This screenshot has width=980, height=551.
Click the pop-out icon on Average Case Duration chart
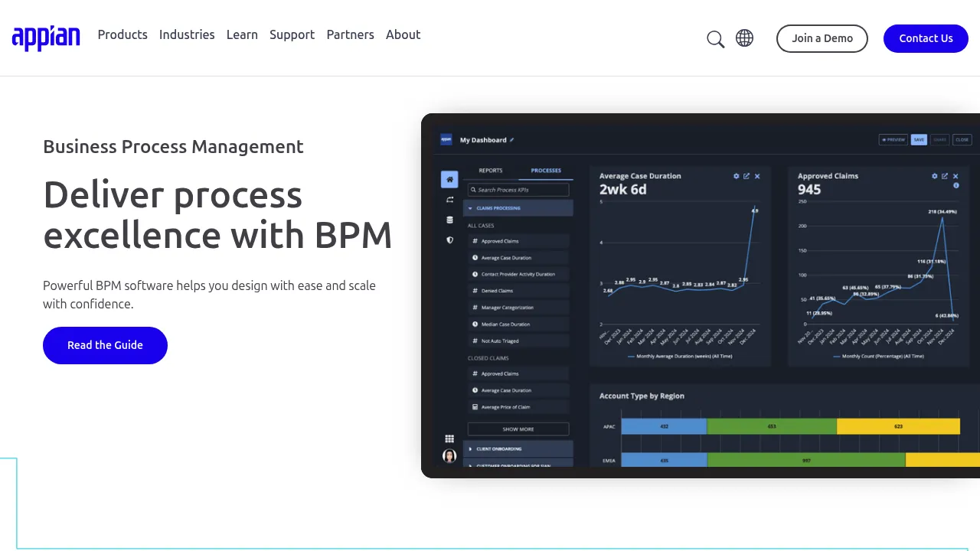point(746,176)
